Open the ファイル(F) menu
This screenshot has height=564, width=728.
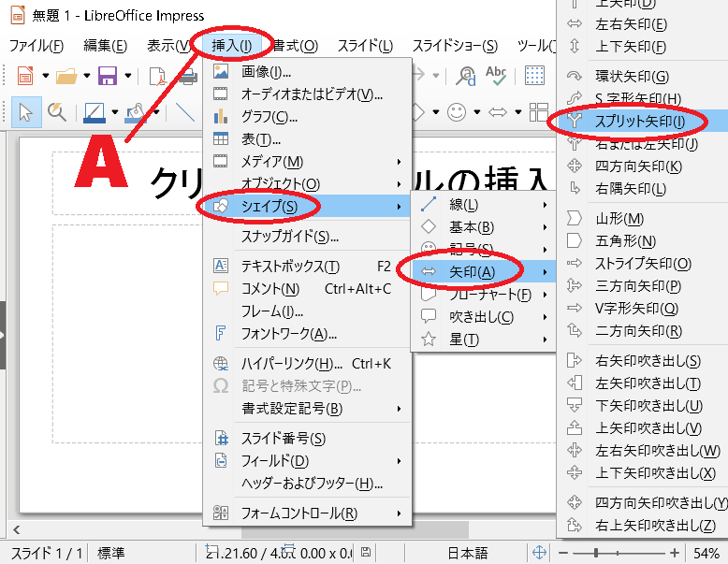click(x=36, y=46)
